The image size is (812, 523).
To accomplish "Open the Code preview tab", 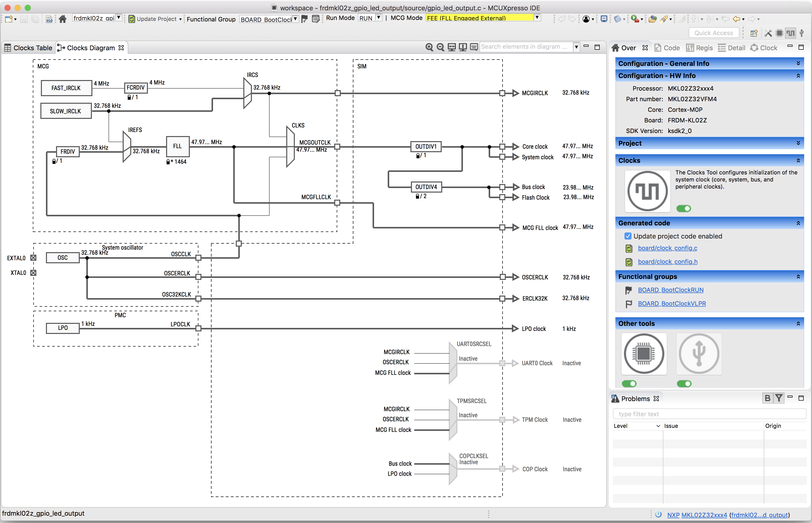I will point(667,48).
